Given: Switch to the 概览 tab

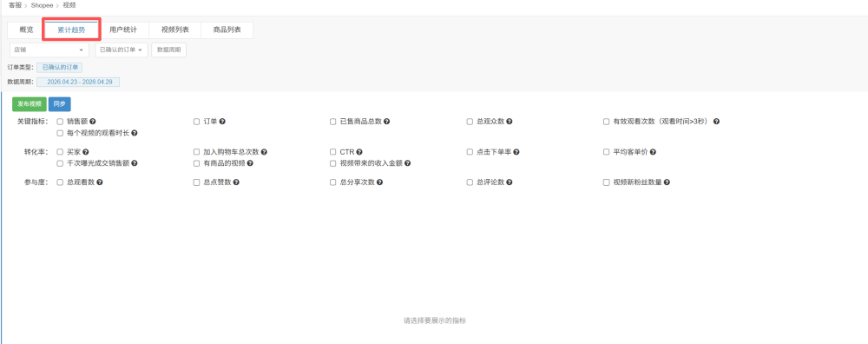Looking at the screenshot, I should (26, 30).
